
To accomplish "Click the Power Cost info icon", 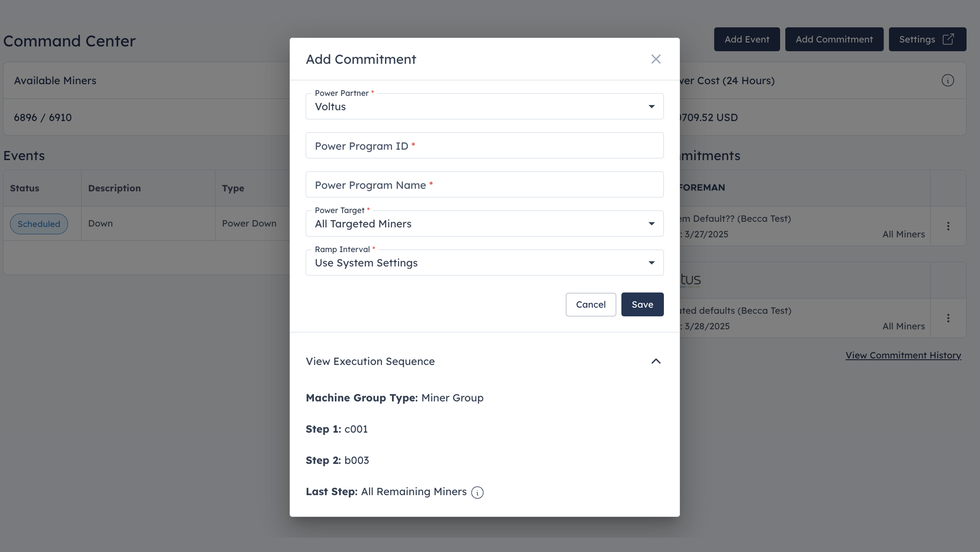I will (x=947, y=81).
